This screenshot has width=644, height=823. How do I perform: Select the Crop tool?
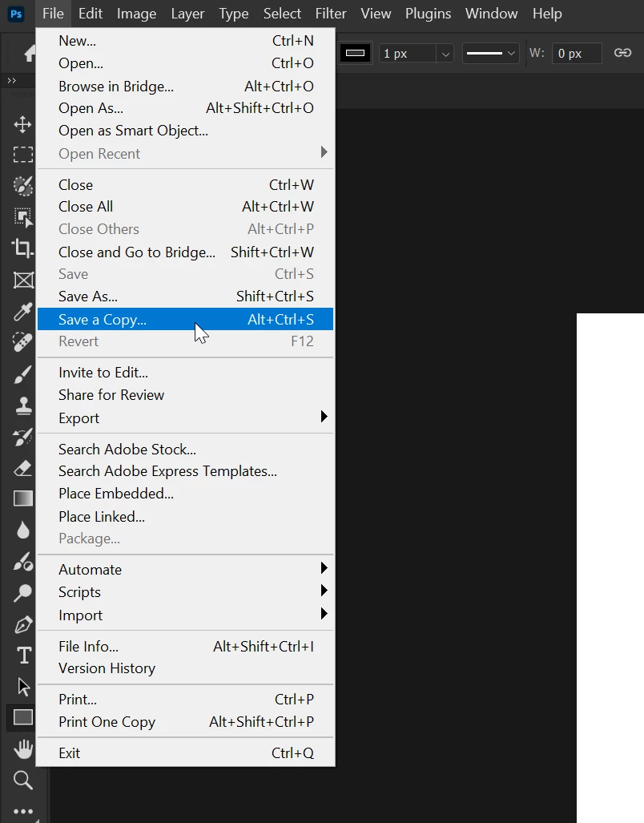[x=22, y=248]
